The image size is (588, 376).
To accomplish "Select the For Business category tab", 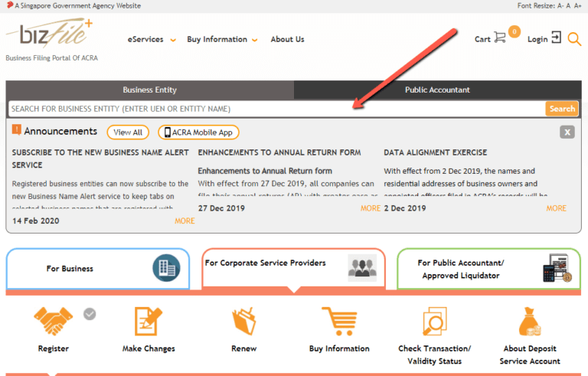I will (97, 269).
